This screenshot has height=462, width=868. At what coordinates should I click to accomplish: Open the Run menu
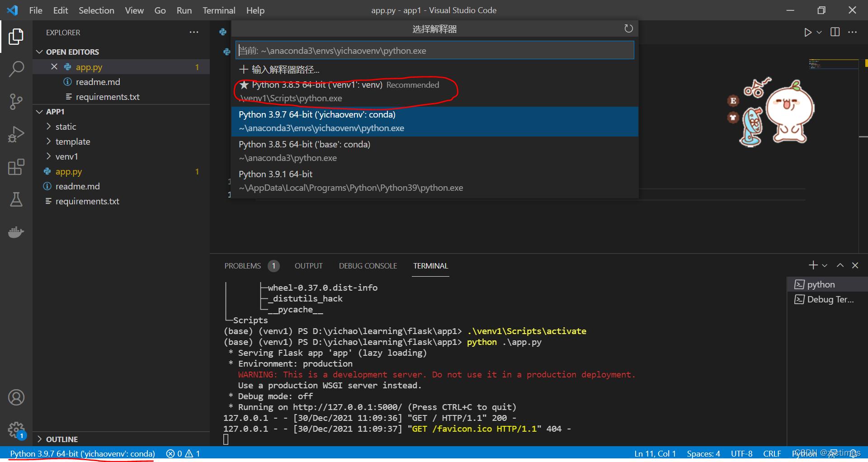184,10
